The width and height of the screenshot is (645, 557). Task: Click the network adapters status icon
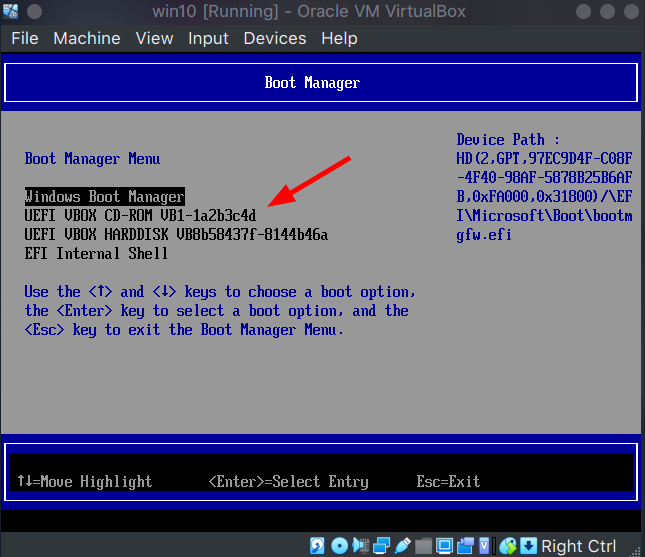[381, 545]
